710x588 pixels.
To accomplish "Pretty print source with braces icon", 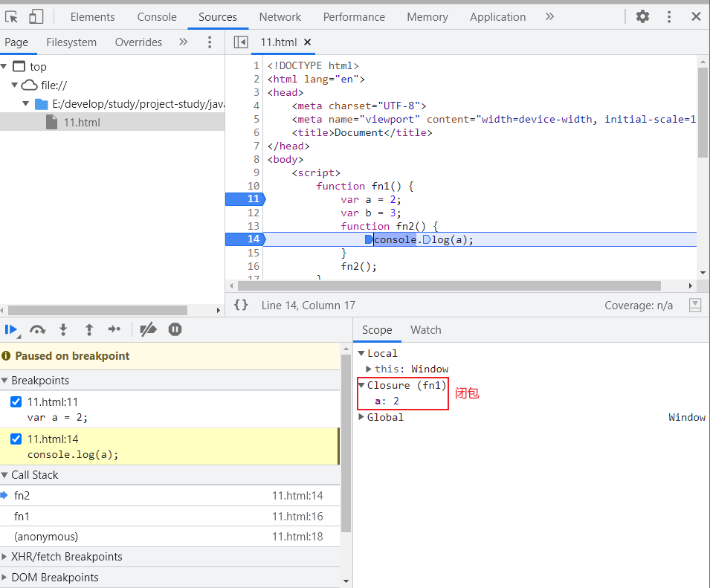I will (241, 305).
